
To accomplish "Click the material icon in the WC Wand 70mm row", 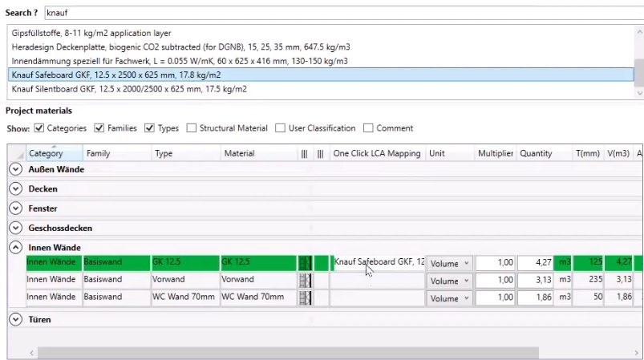I will 305,297.
